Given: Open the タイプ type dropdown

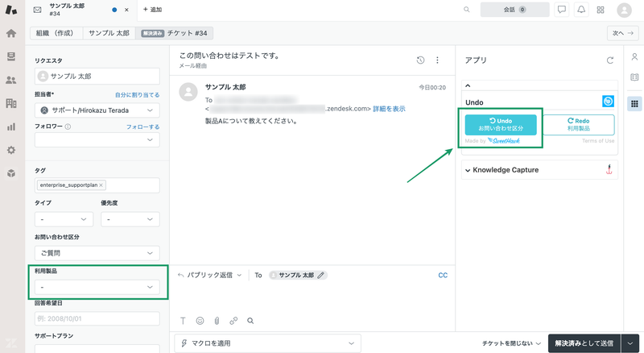Looking at the screenshot, I should coord(64,219).
